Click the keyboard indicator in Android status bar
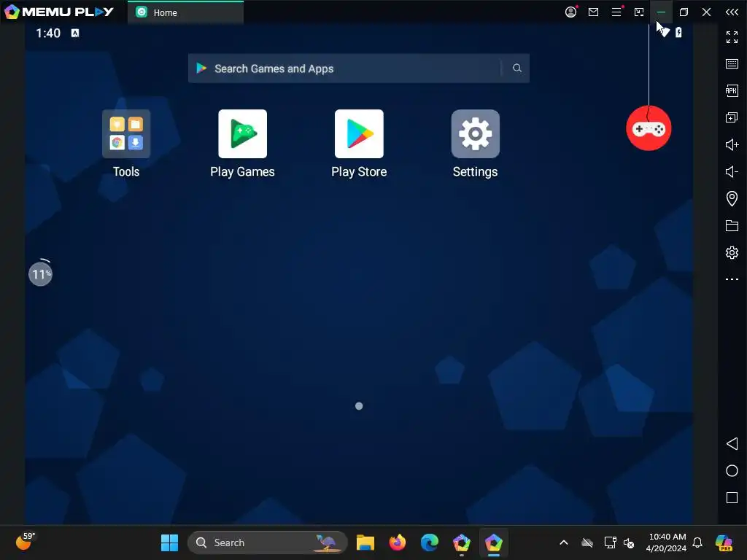747x560 pixels. coord(75,33)
